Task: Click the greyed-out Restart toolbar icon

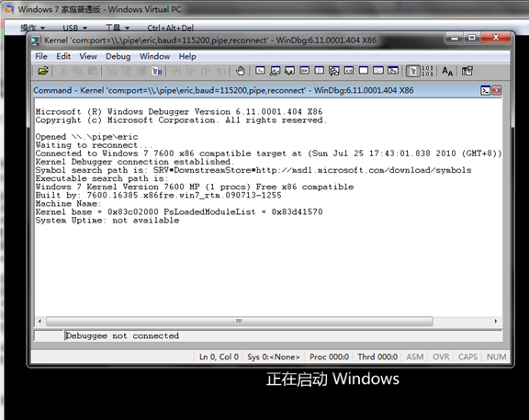Action: pos(127,71)
